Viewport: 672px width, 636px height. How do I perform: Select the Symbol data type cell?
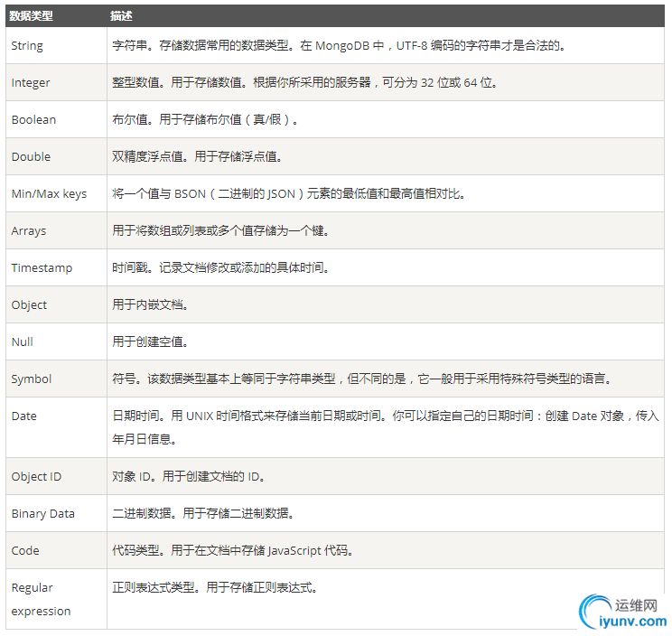point(56,379)
